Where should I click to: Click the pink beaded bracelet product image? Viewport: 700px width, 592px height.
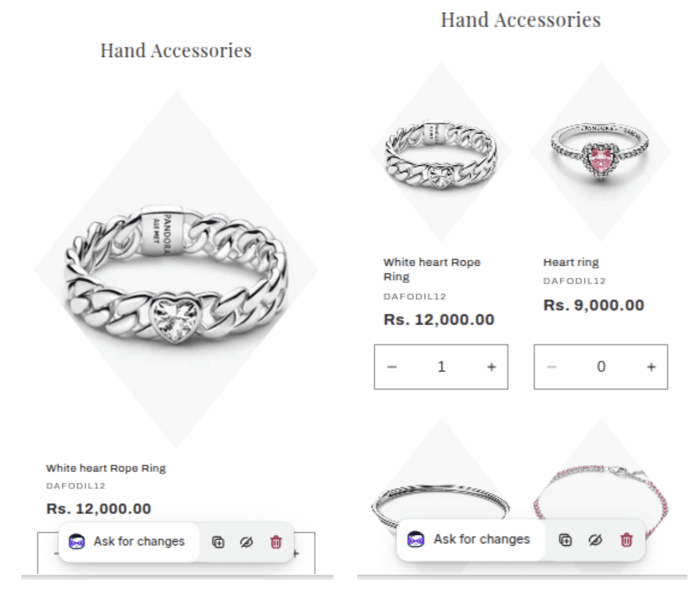[x=601, y=497]
